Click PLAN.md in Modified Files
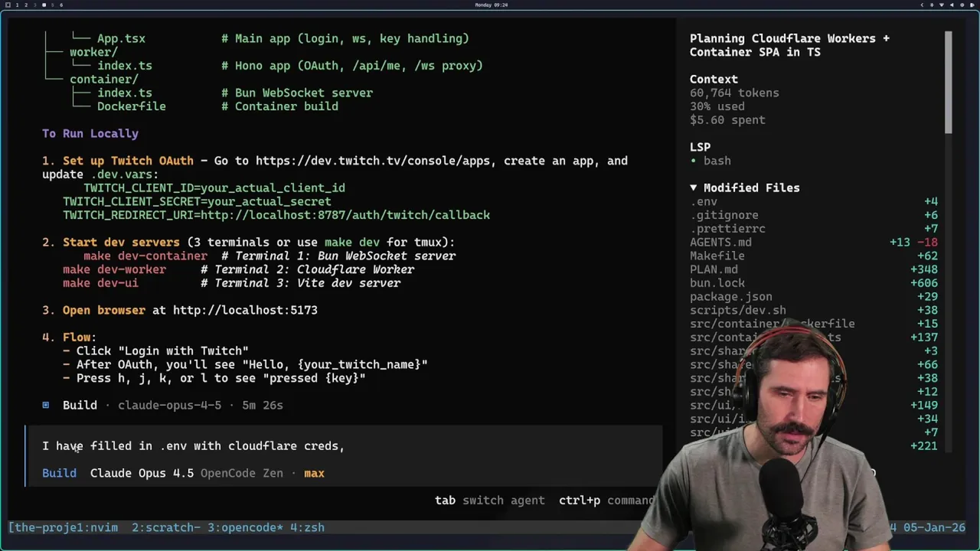 pos(714,269)
